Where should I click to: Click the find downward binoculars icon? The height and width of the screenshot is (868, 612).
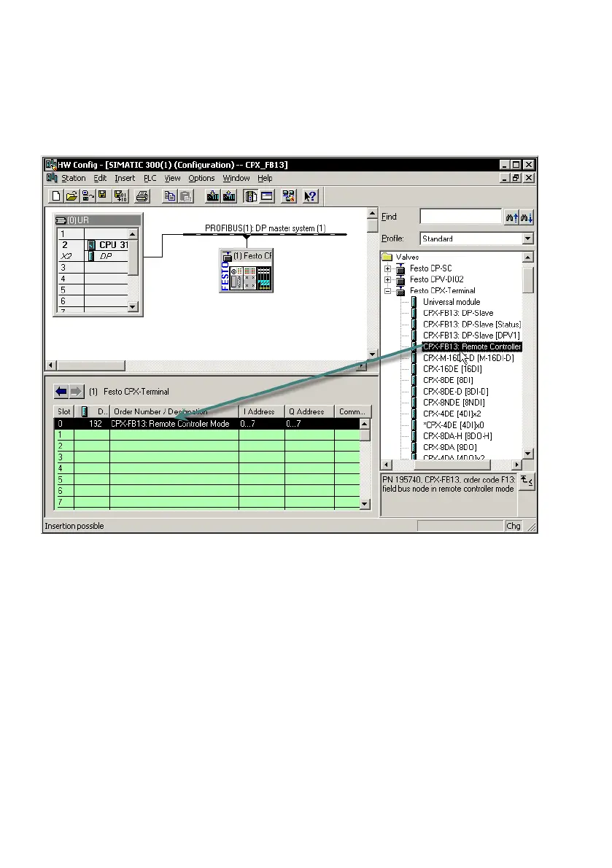(526, 217)
